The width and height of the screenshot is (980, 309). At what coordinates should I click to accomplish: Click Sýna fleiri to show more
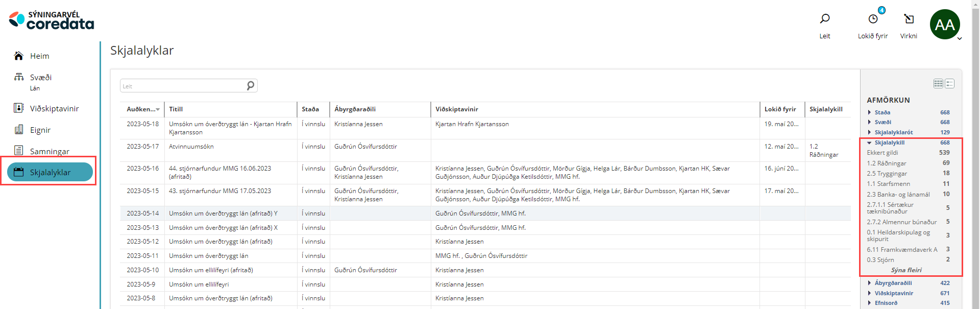tap(906, 270)
